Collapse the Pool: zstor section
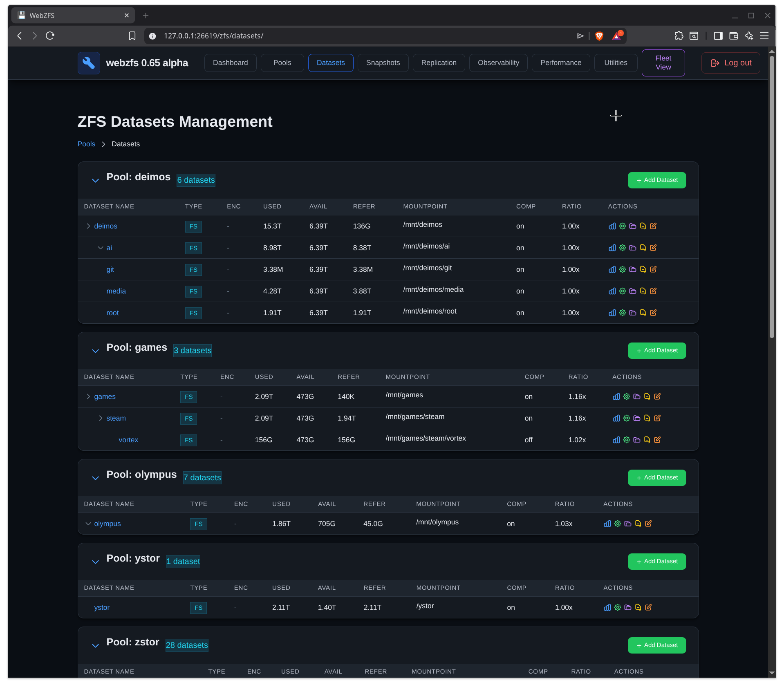This screenshot has height=694, width=784. (x=95, y=645)
